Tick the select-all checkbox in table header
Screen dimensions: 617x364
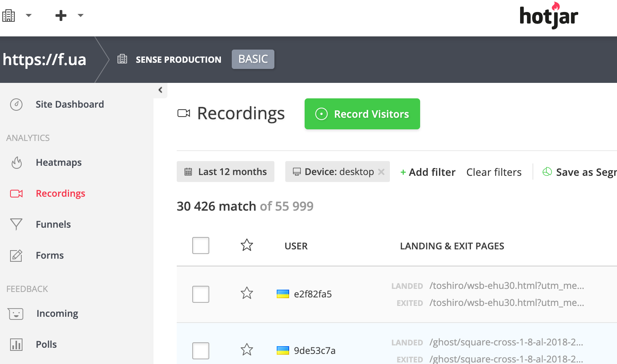201,246
